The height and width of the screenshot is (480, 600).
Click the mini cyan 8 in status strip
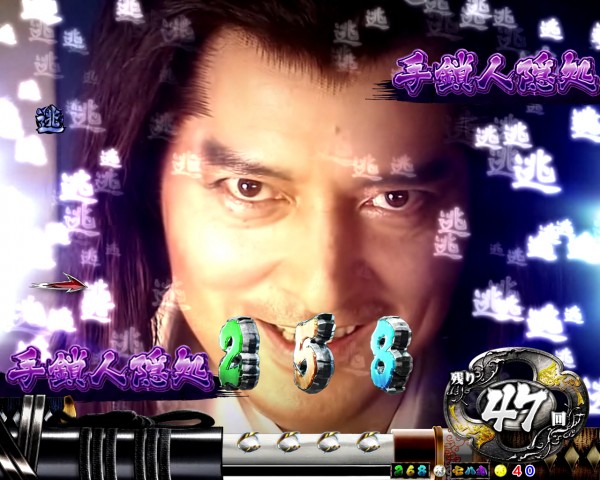(422, 470)
